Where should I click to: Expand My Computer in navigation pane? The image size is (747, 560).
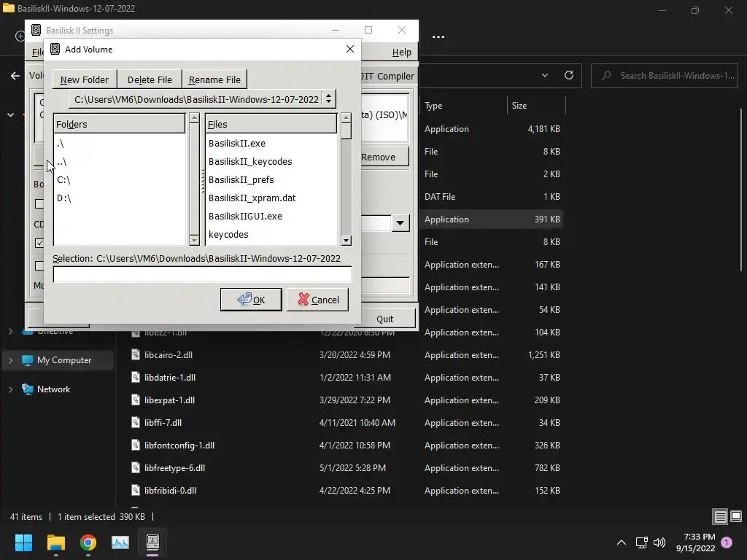tap(10, 360)
